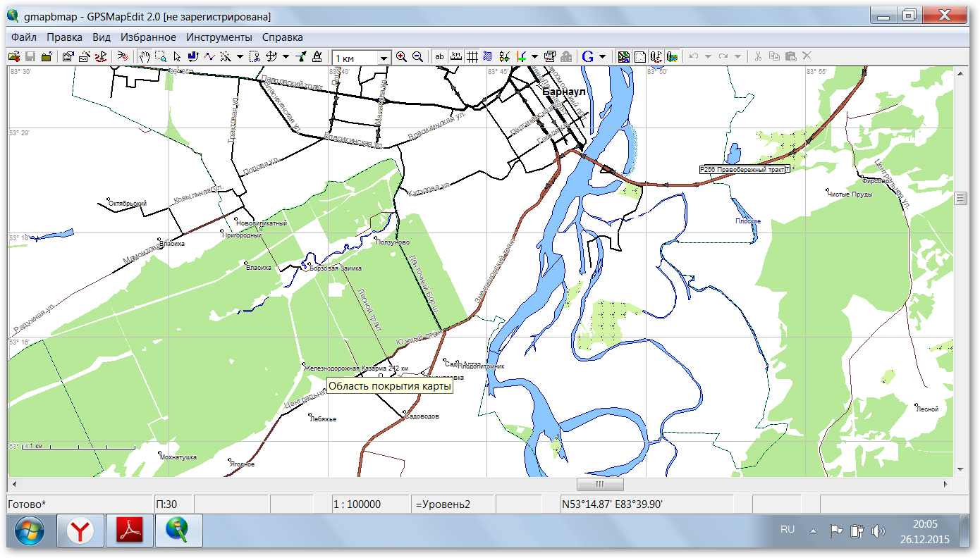Image resolution: width=980 pixels, height=558 pixels.
Task: Expand dropdown beside Transform tool
Action: [x=286, y=56]
